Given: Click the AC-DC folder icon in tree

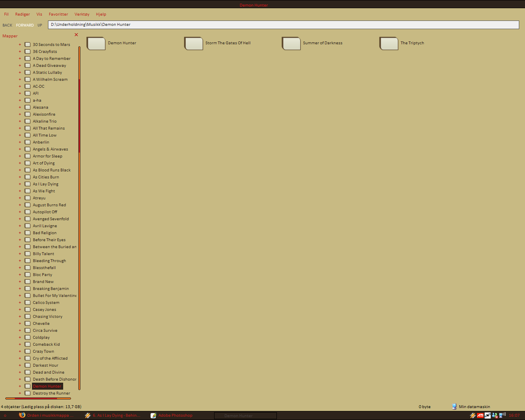Looking at the screenshot, I should (27, 86).
